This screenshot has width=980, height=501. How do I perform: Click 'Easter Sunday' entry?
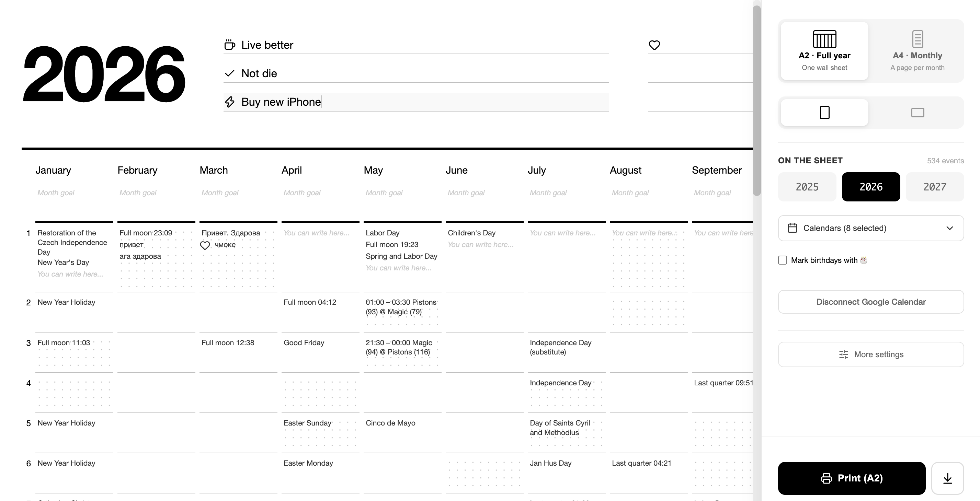click(307, 423)
